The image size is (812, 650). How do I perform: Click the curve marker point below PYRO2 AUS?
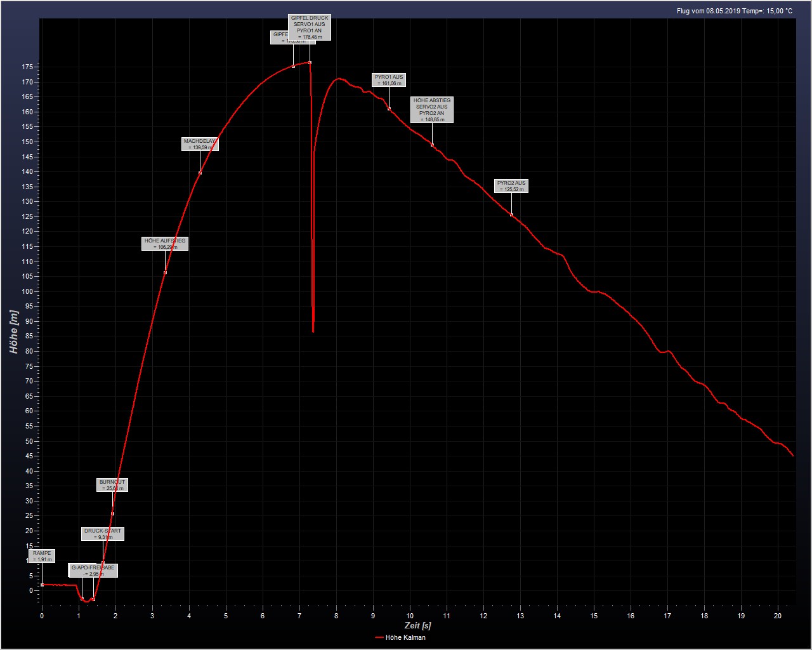511,215
